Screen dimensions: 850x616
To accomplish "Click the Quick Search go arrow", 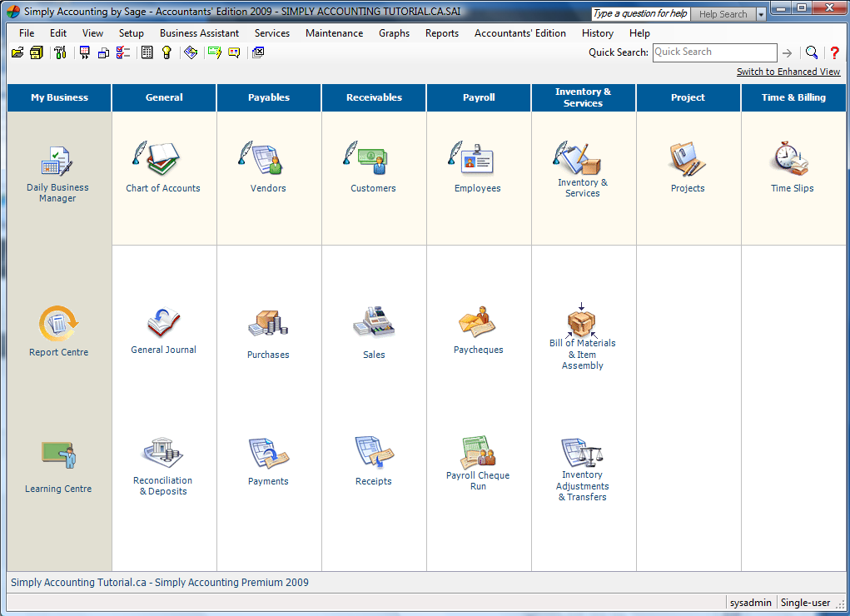I will point(787,52).
